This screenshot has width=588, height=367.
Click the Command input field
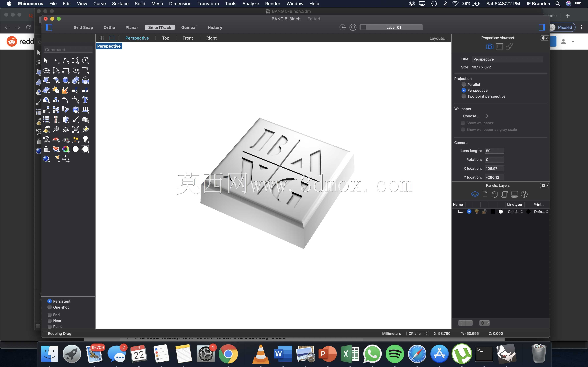pyautogui.click(x=68, y=50)
